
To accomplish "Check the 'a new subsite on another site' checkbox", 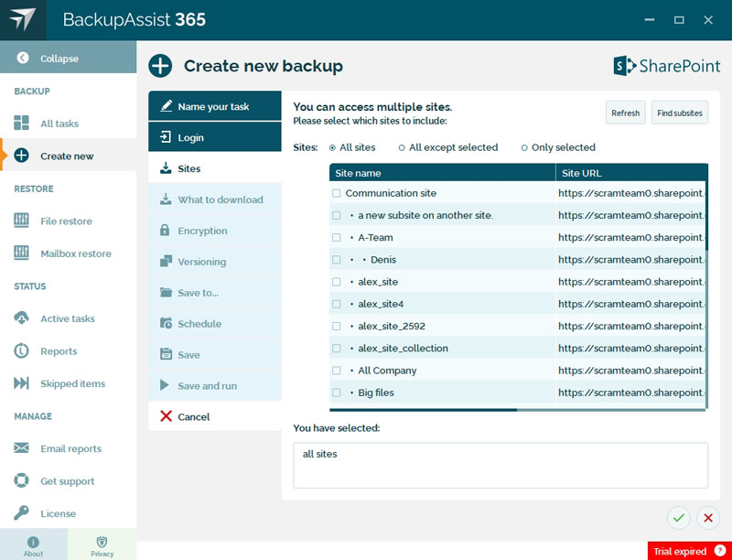I will (336, 215).
